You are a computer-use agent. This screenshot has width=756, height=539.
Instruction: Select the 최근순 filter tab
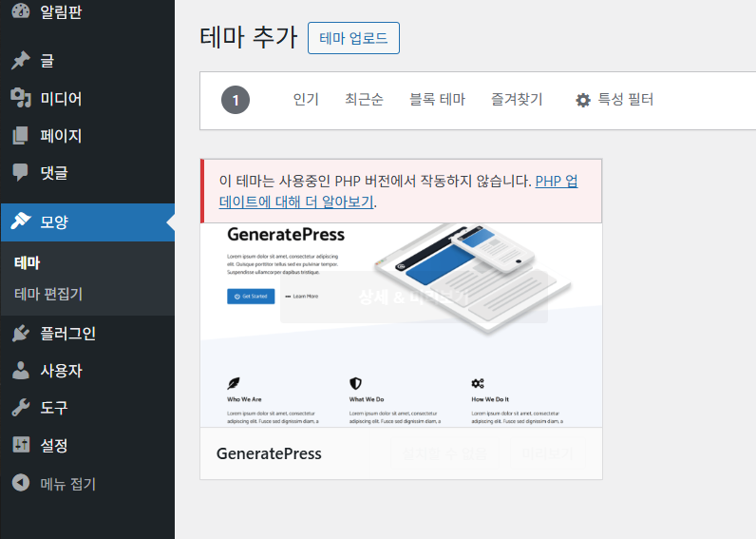coord(364,100)
